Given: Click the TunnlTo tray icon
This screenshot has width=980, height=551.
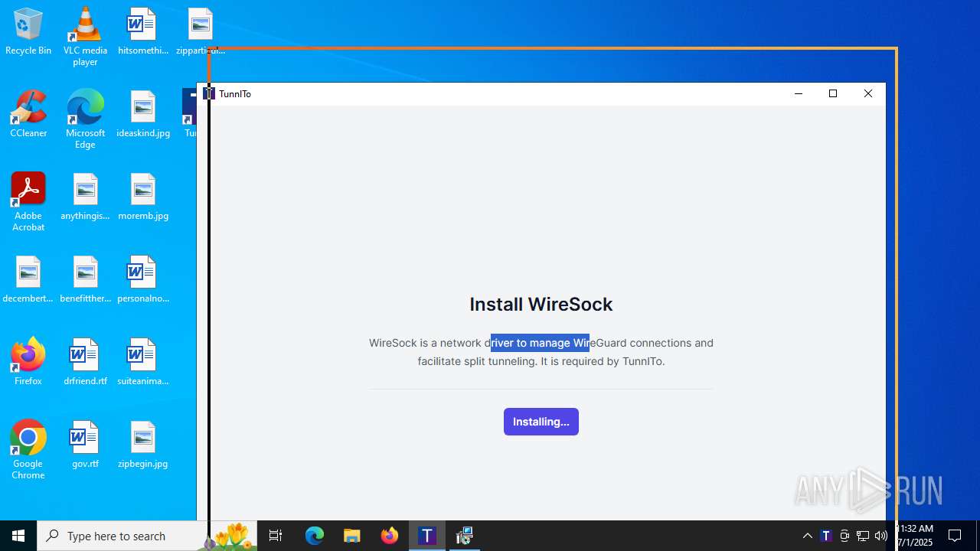Looking at the screenshot, I should (x=826, y=536).
